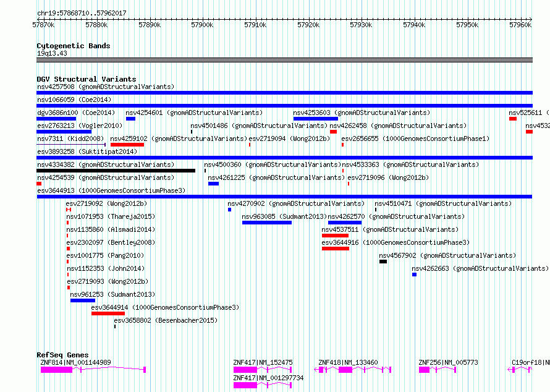Click the ZNF418 NM_133460 gene label
Image resolution: width=550 pixels, height=392 pixels.
348,362
